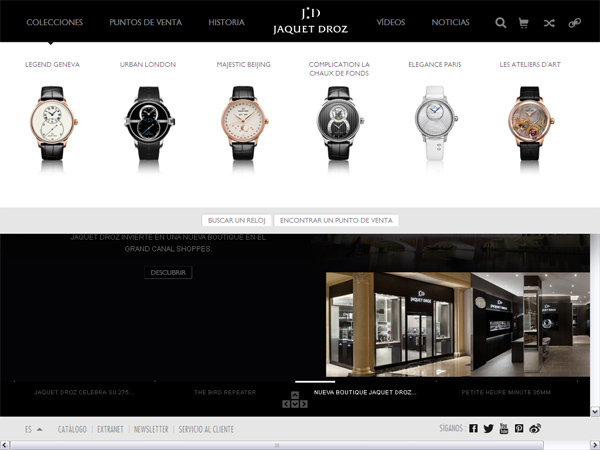Viewport: 600px width, 450px height.
Task: Click the right arrow in slide navigator
Action: pyautogui.click(x=303, y=404)
